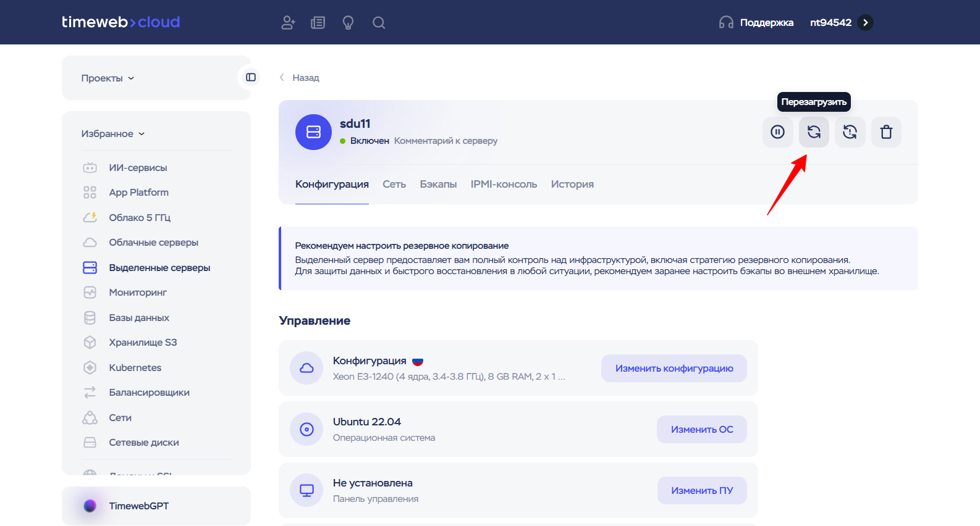980x526 pixels.
Task: Click the cloud icon in Конфигурация card
Action: tap(306, 368)
